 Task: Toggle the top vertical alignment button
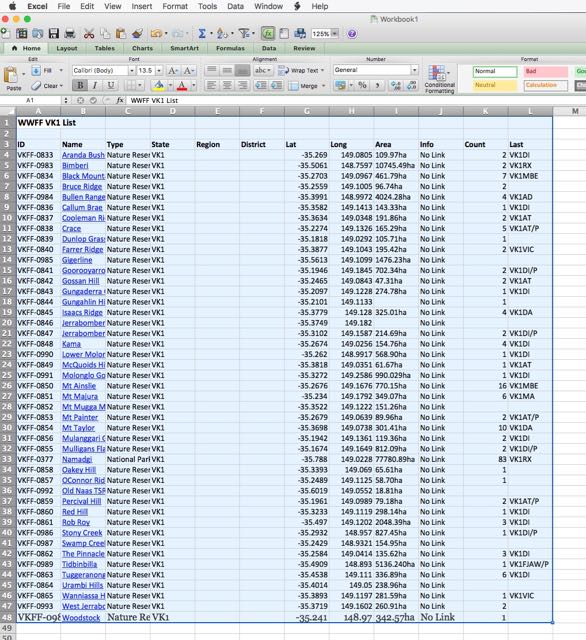pyautogui.click(x=211, y=71)
